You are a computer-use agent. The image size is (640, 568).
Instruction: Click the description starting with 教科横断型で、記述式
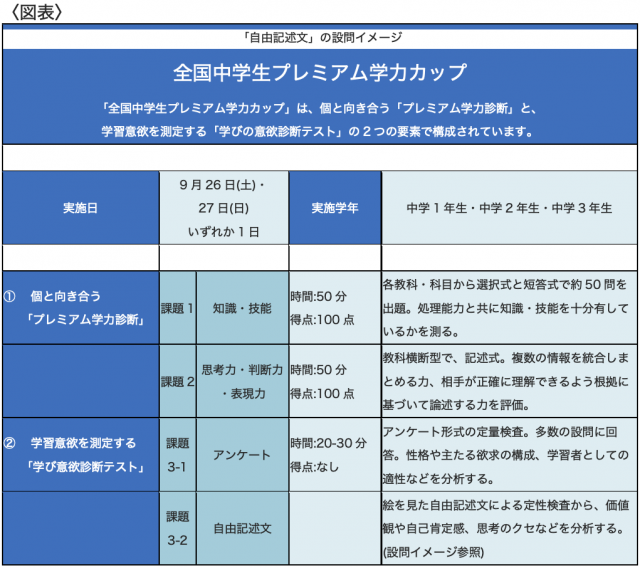click(x=508, y=381)
